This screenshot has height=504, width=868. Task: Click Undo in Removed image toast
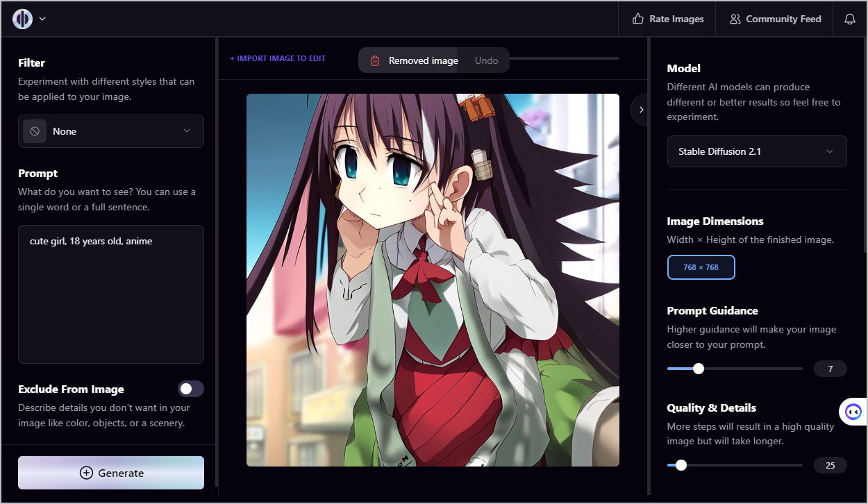point(487,60)
